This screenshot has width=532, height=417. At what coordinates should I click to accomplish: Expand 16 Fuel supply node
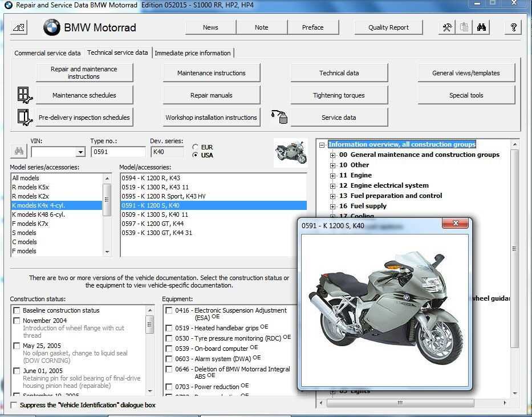click(332, 207)
